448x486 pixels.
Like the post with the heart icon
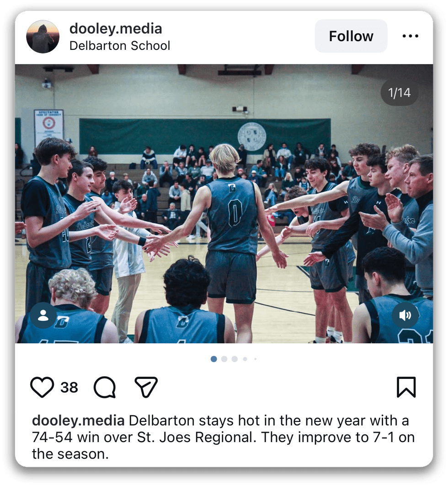tap(42, 387)
